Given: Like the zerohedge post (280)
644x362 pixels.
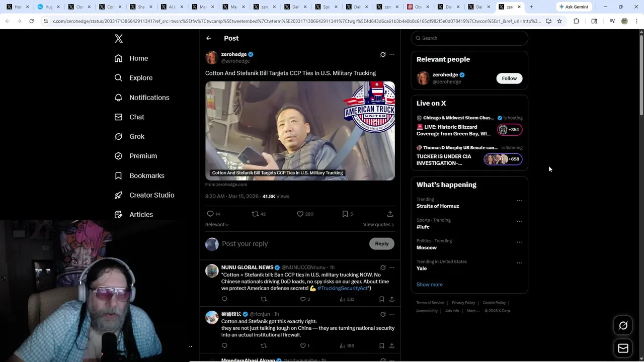Looking at the screenshot, I should click(x=300, y=214).
